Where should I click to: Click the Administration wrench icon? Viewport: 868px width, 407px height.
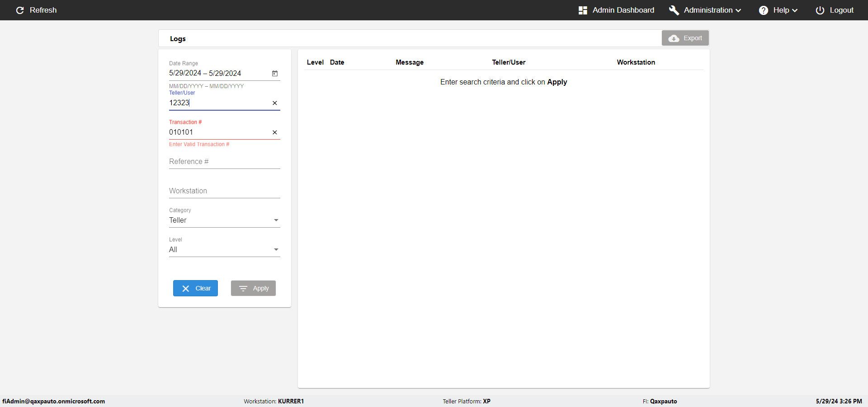pyautogui.click(x=674, y=10)
